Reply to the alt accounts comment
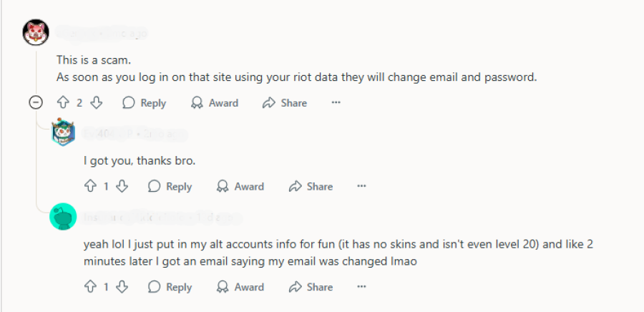 tap(170, 287)
